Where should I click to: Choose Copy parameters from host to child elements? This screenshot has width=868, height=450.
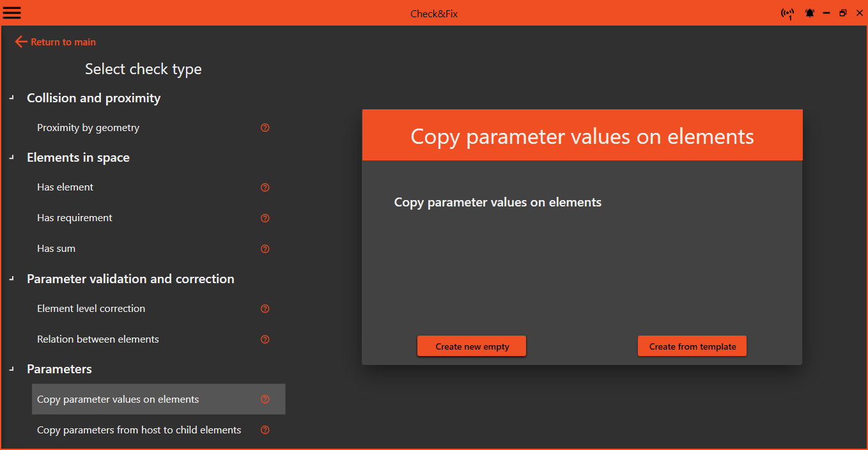coord(139,430)
